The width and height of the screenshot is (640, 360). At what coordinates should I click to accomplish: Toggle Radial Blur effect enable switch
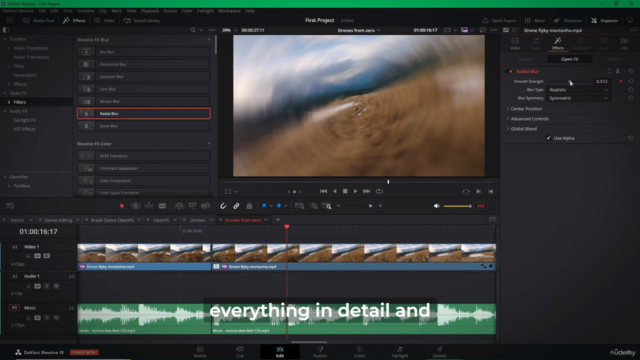click(510, 71)
